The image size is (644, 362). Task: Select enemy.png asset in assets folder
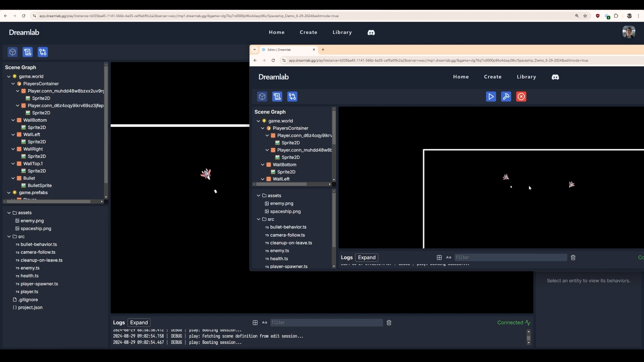pyautogui.click(x=32, y=220)
